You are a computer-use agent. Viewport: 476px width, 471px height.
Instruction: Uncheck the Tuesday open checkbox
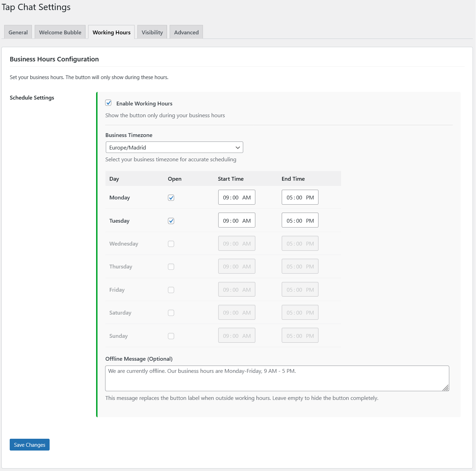[x=171, y=221]
